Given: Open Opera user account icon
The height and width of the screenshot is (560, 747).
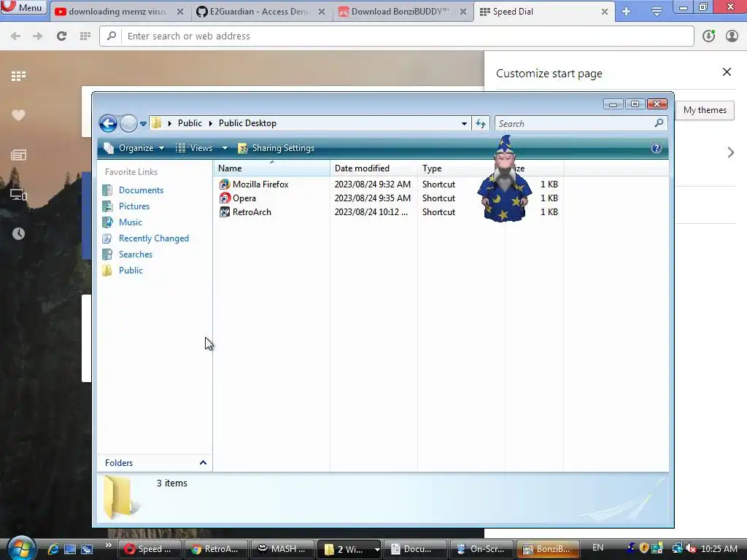Looking at the screenshot, I should [732, 36].
